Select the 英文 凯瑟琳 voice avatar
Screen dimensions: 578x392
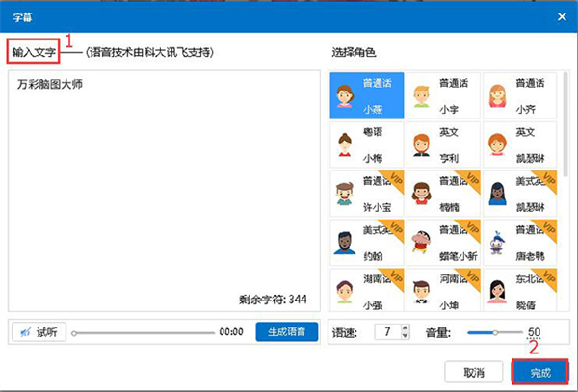pyautogui.click(x=520, y=144)
